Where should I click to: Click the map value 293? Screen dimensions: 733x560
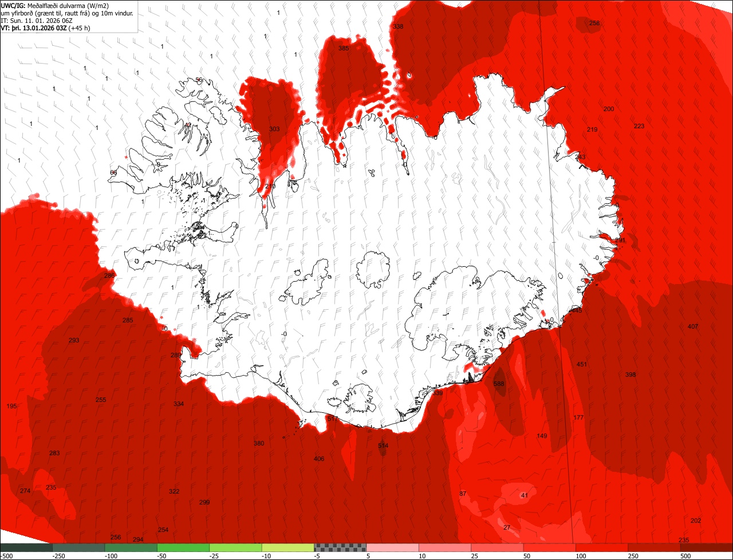click(x=74, y=340)
